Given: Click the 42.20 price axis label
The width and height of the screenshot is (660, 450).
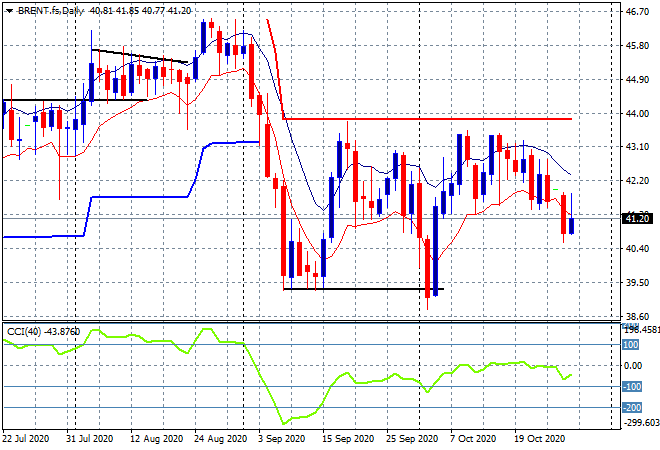Looking at the screenshot, I should tap(637, 181).
